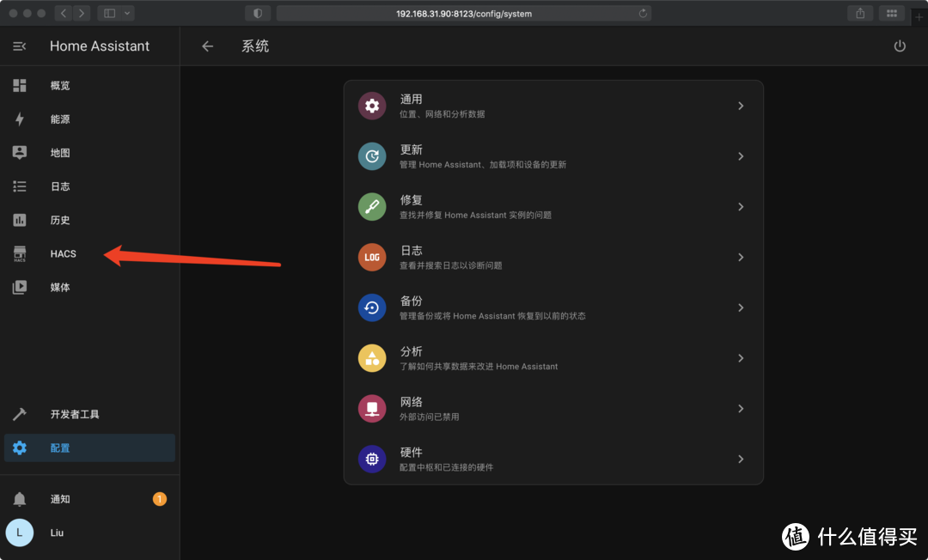The width and height of the screenshot is (928, 560).
Task: Open the 概览 (Overview) sidebar icon
Action: coord(19,85)
